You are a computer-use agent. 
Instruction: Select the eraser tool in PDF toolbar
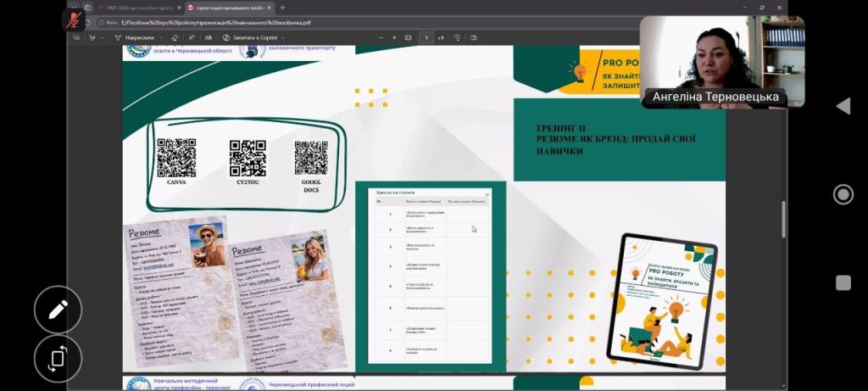pos(175,38)
